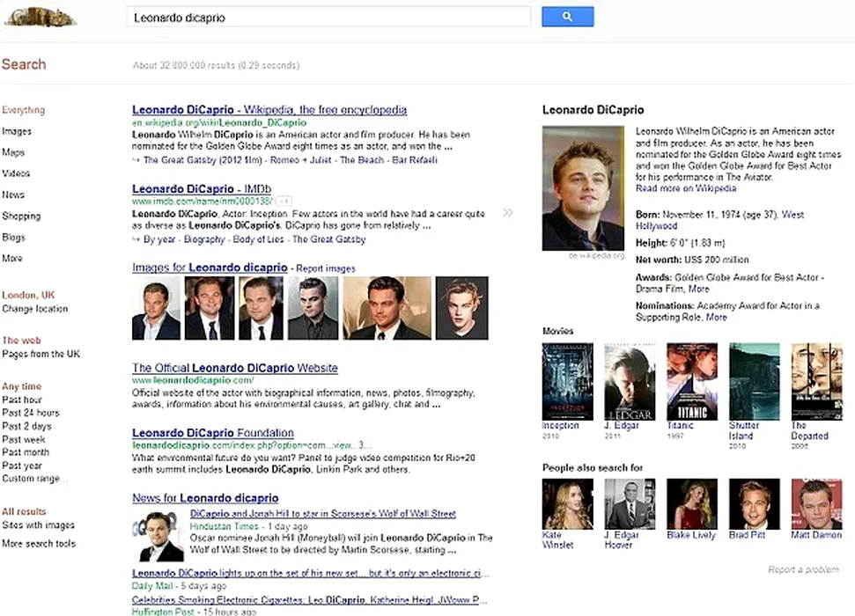
Task: Switch to Images search category
Action: [x=17, y=132]
